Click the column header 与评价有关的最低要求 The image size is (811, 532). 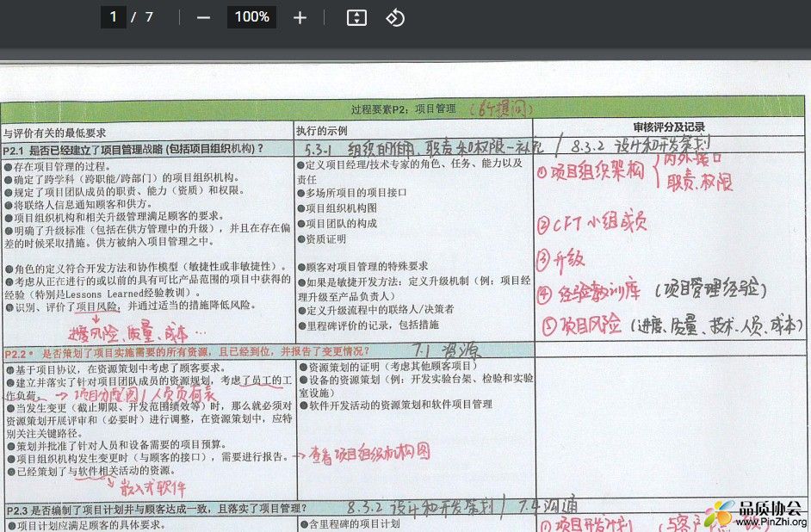(54, 133)
